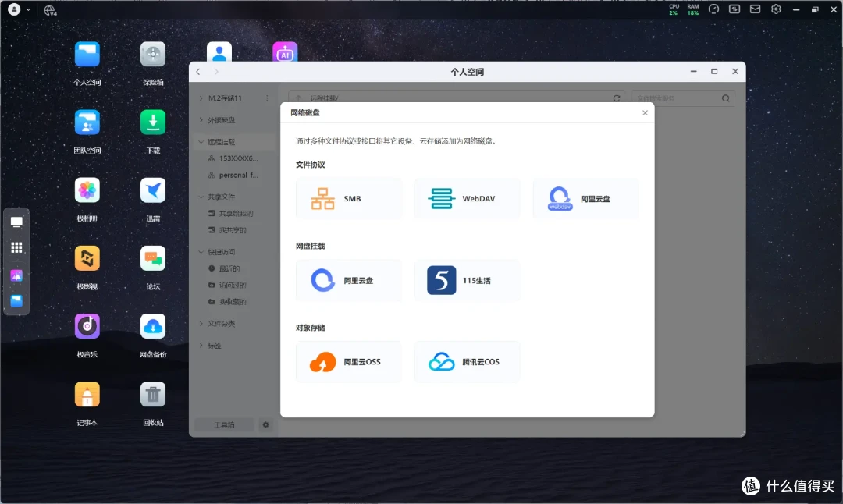This screenshot has width=843, height=504.
Task: Open the 极影视 video app icon
Action: (x=87, y=258)
